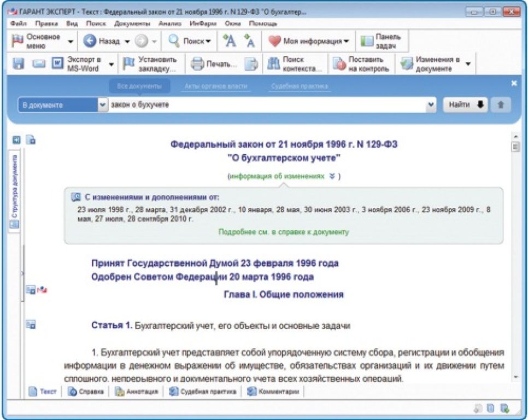Click the Печать printer icon

197,64
